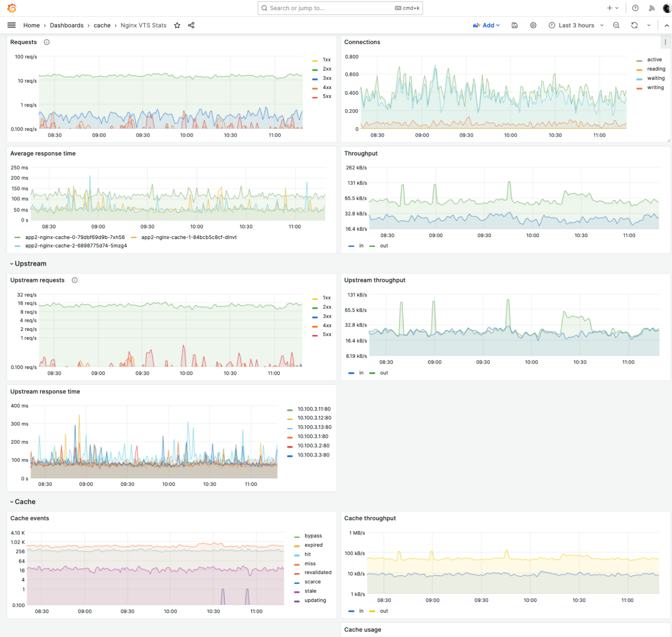Click the refresh dashboard icon

point(634,25)
